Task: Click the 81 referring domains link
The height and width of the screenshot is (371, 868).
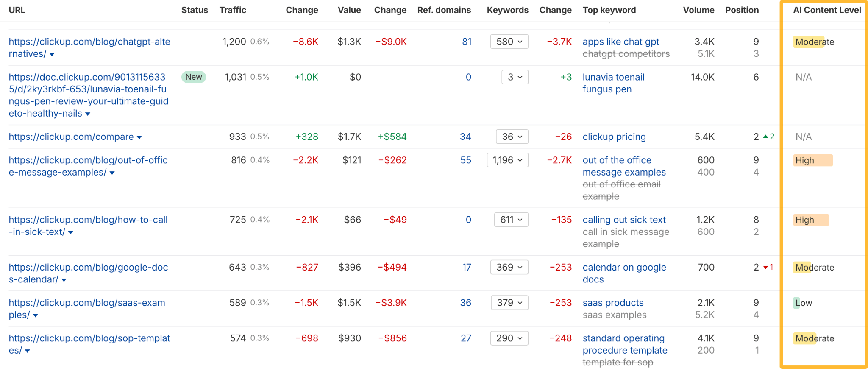Action: 467,42
